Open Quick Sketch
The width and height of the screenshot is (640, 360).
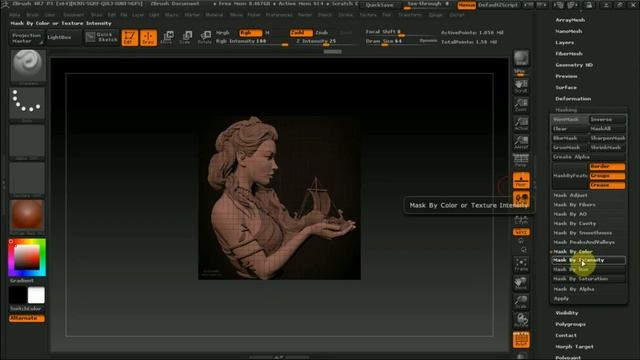click(x=102, y=38)
